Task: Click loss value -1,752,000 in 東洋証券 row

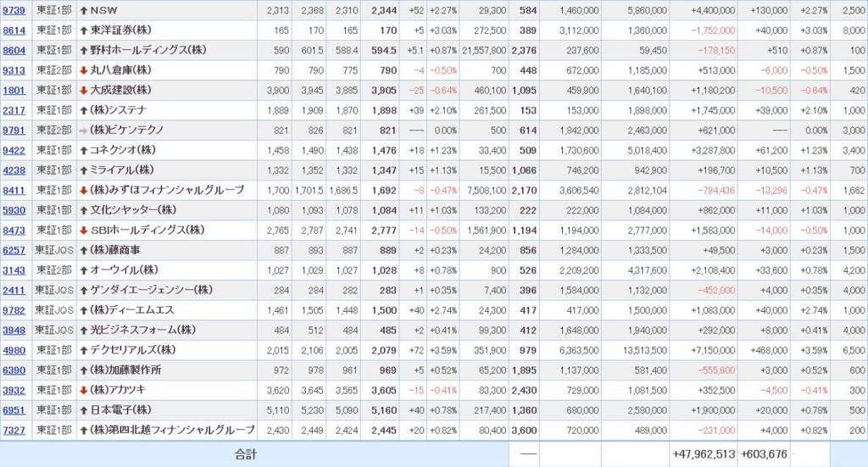Action: point(713,31)
